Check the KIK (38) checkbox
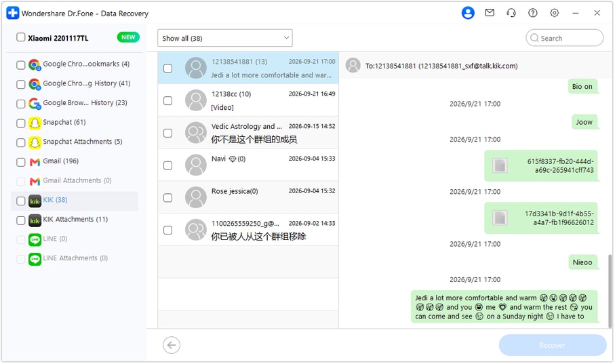This screenshot has height=364, width=615. click(21, 201)
